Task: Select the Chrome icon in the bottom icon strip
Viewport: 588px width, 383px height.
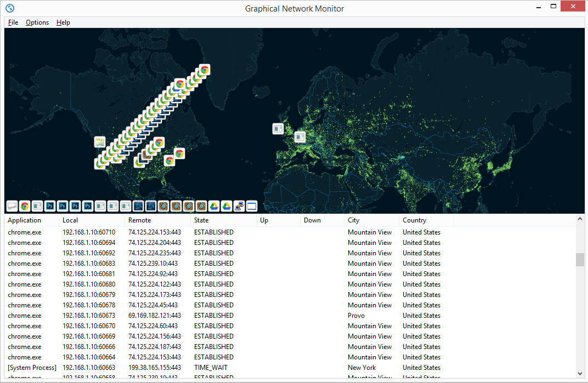Action: click(25, 206)
